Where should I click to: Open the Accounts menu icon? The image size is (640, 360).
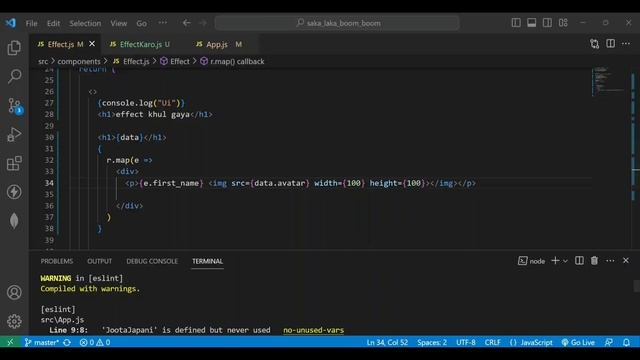[x=14, y=292]
